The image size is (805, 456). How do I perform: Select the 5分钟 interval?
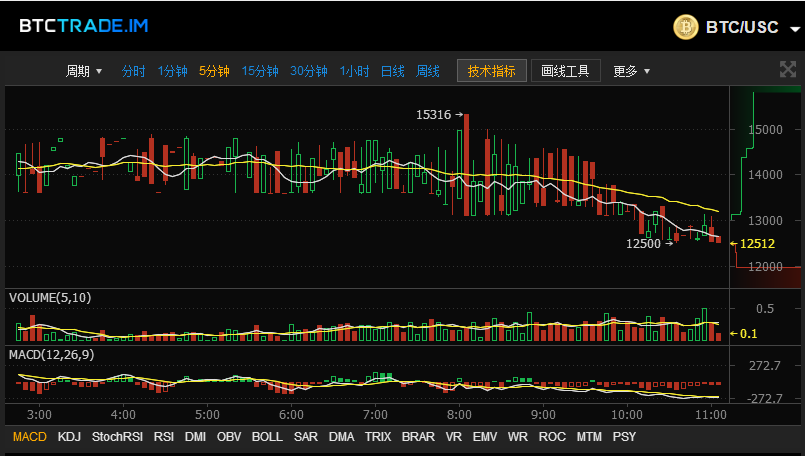214,71
